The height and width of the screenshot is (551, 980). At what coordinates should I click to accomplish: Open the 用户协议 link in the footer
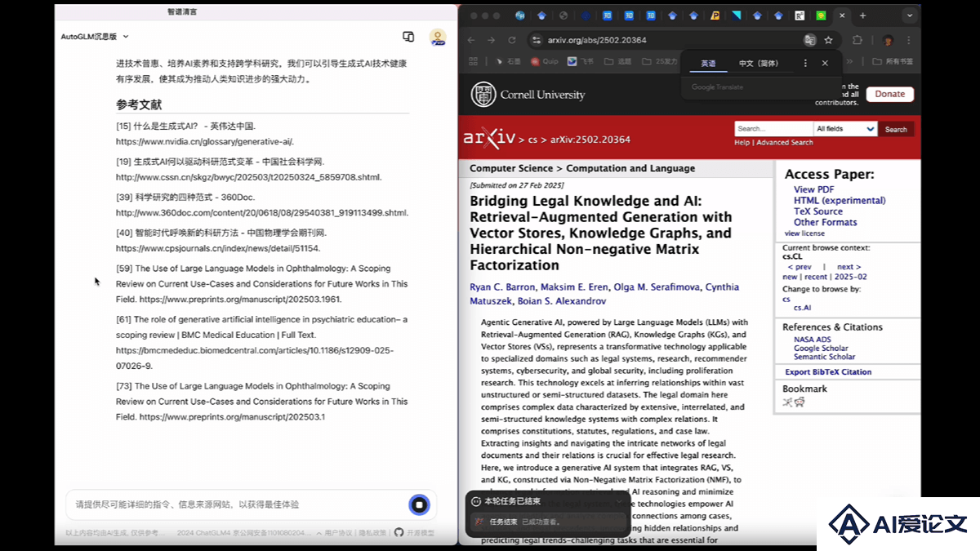338,533
